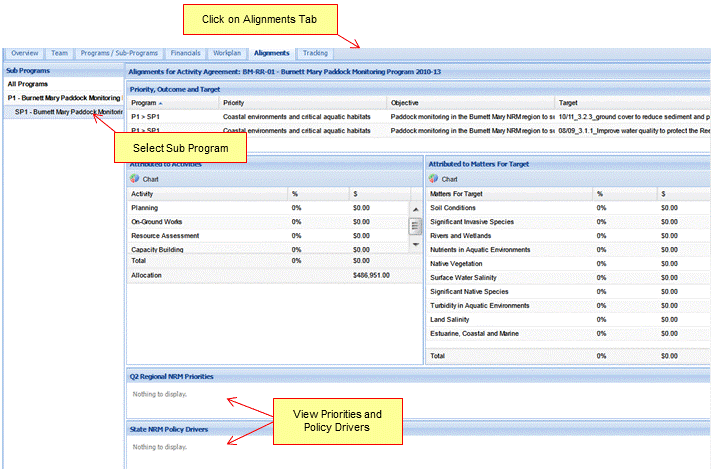Select SP1 - Burnett Mary Paddock sub program
Image resolution: width=712 pixels, height=475 pixels.
coord(68,112)
